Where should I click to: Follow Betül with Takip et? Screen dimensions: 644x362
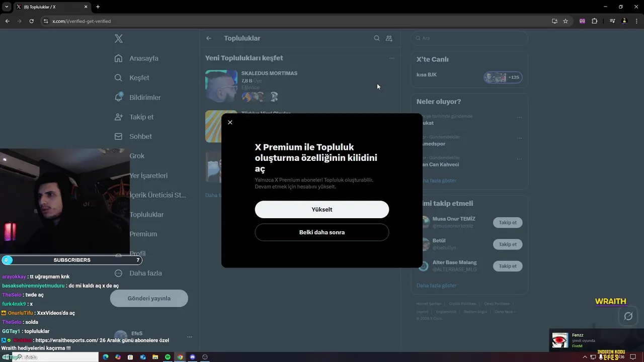[508, 244]
